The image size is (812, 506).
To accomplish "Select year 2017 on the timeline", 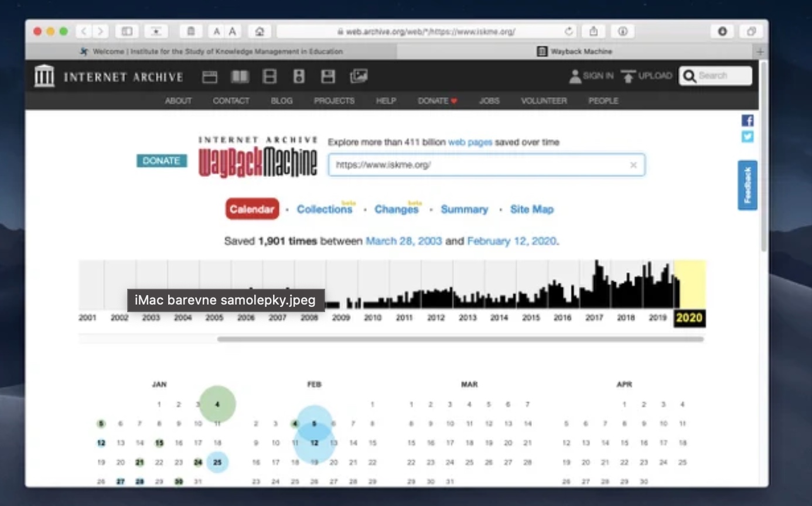I will coord(594,318).
